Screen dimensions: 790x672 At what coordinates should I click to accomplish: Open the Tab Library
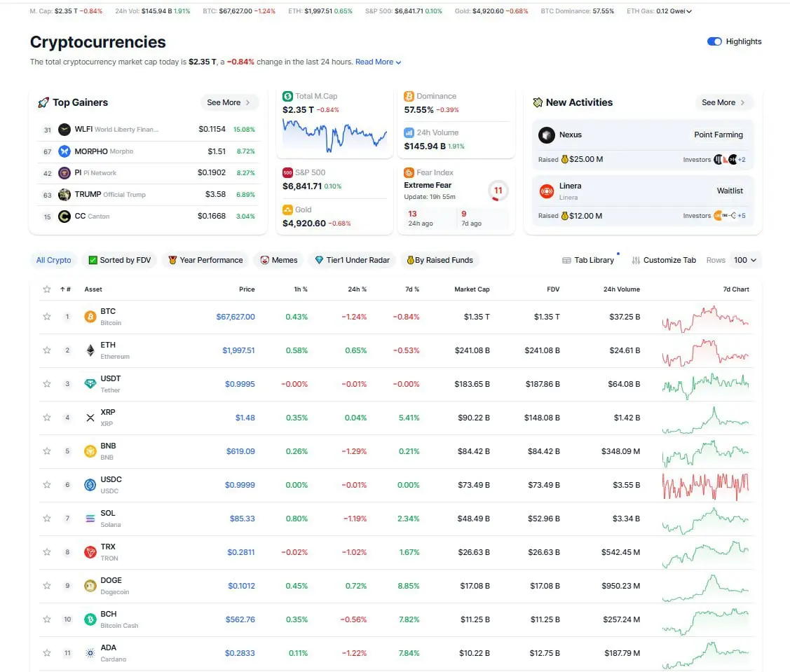point(588,260)
